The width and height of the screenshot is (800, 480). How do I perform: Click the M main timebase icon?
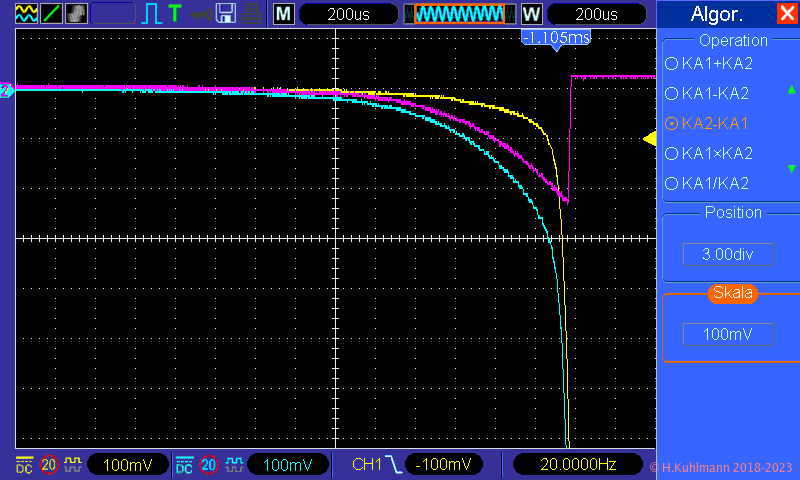click(284, 14)
